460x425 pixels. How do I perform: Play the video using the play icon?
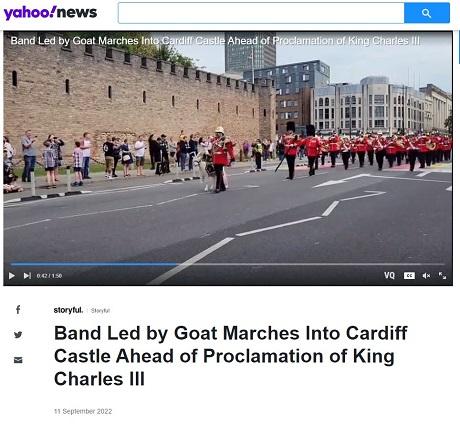[x=12, y=276]
